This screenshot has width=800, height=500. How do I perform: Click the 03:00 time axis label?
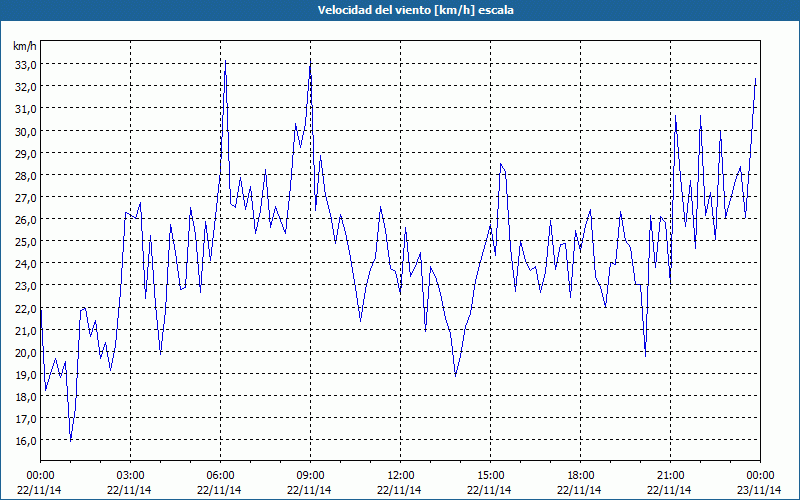[131, 476]
